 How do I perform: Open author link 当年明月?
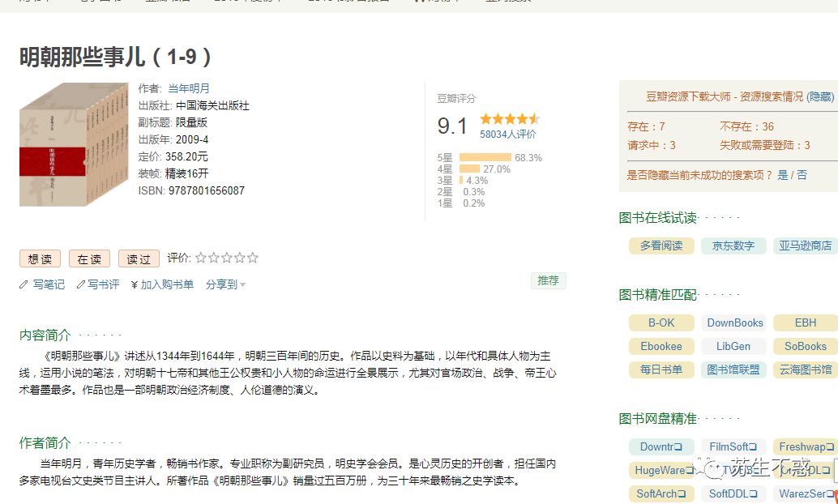tap(189, 88)
